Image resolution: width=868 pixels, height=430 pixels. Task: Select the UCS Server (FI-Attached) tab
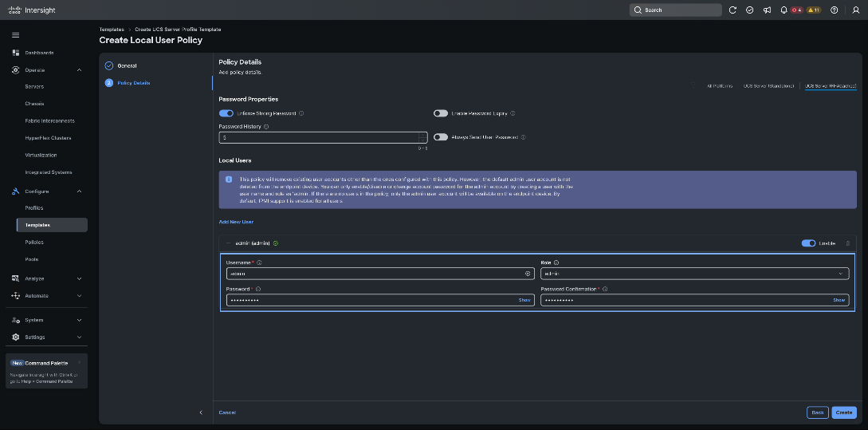(831, 86)
